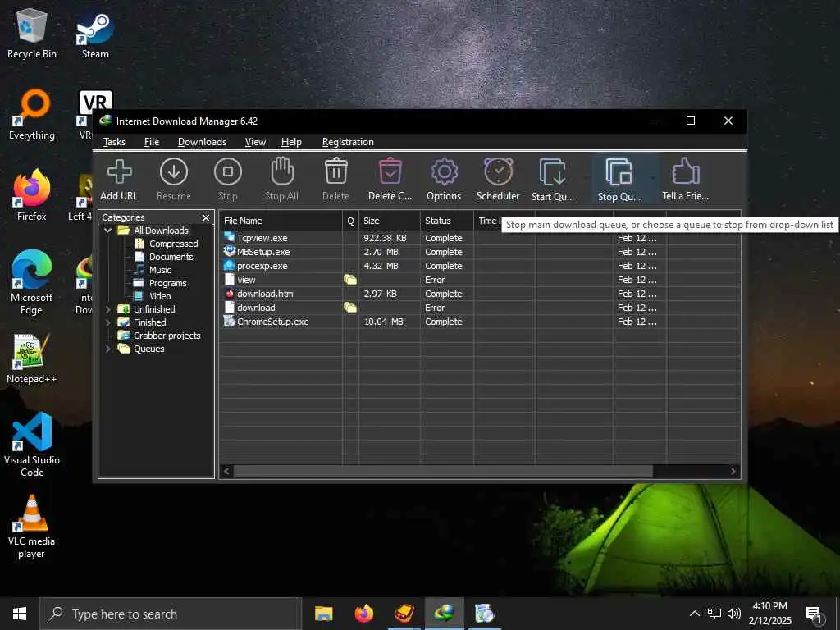Click the 10.04 MB size cell
Screen dimensions: 840x630
384,322
